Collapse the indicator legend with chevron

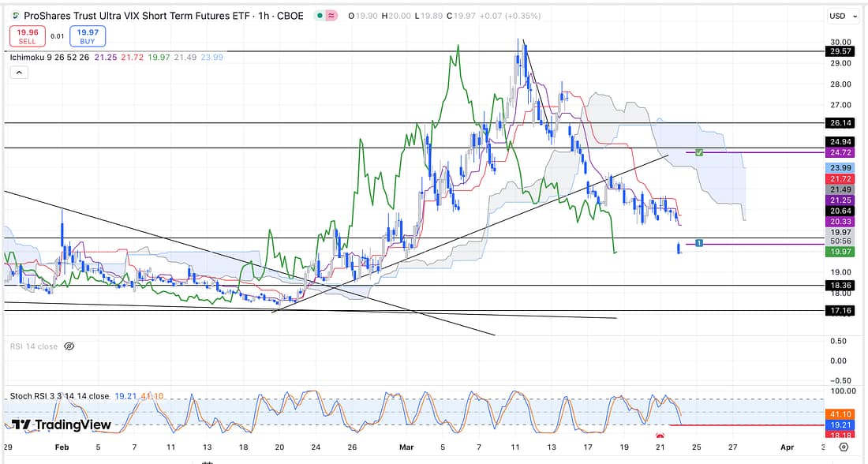[x=19, y=73]
